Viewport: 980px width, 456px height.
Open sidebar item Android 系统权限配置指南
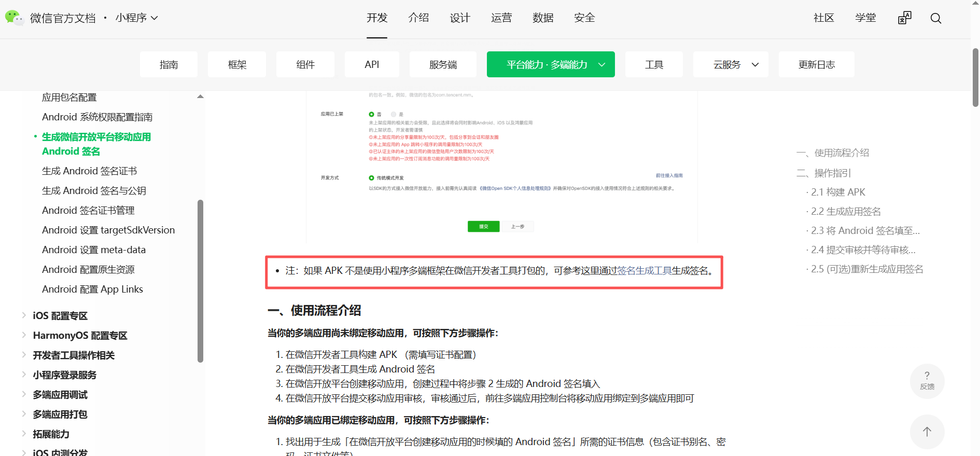[97, 117]
